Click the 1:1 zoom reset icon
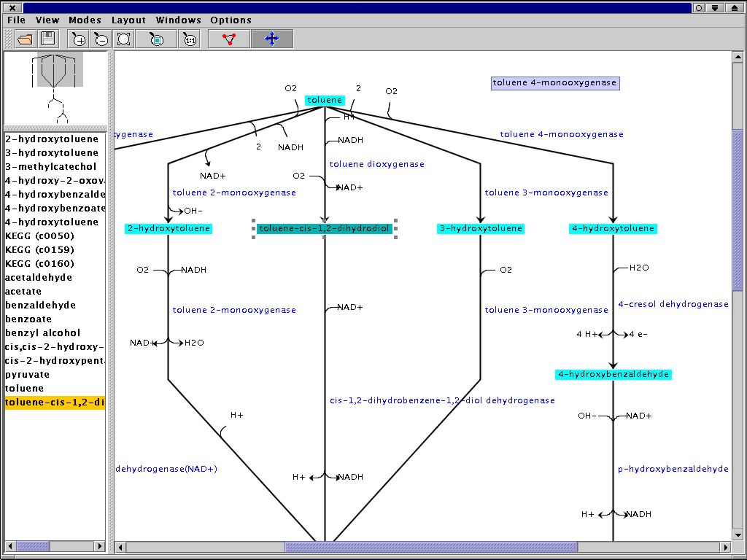This screenshot has height=560, width=747. [x=189, y=39]
